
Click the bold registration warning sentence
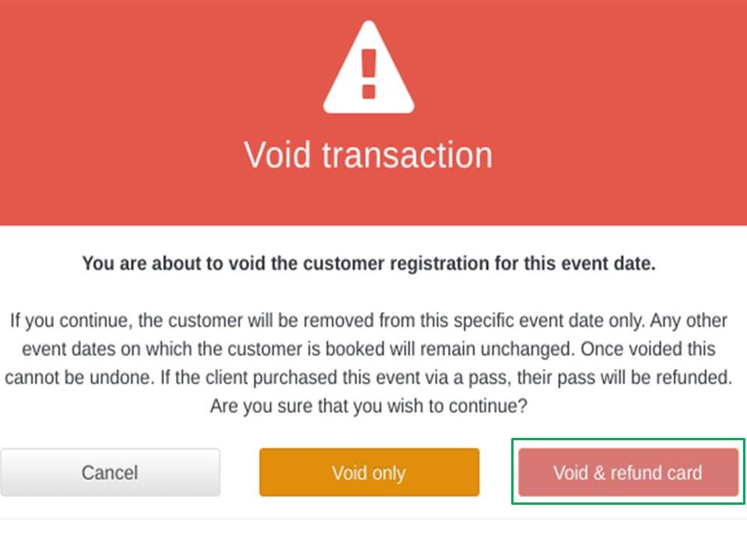click(x=369, y=264)
